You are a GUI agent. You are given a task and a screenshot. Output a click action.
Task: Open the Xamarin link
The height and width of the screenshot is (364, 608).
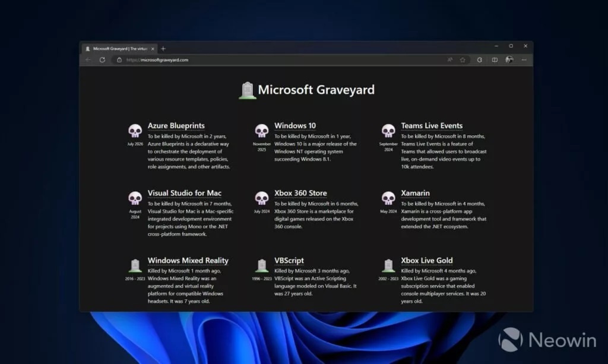pos(415,193)
